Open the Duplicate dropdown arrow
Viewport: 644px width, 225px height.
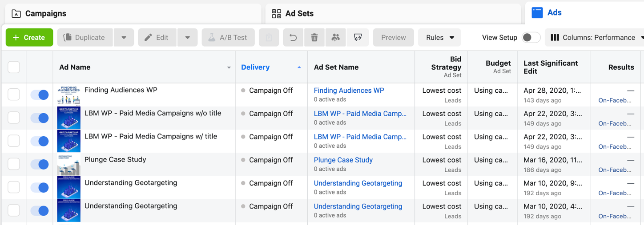point(124,38)
